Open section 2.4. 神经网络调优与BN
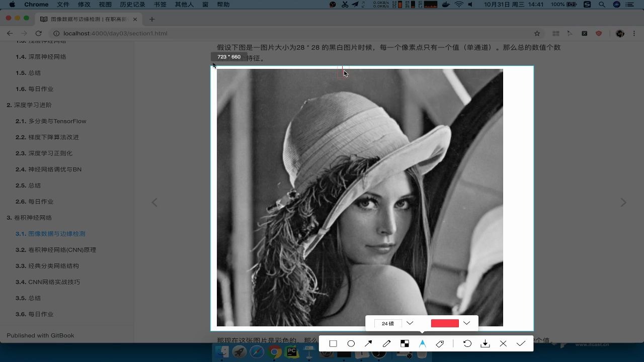This screenshot has height=362, width=644. click(x=48, y=169)
